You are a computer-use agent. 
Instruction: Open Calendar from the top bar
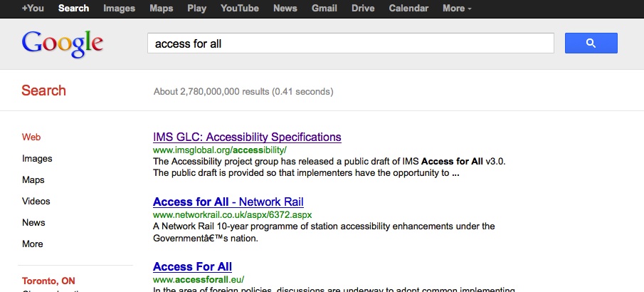408,9
